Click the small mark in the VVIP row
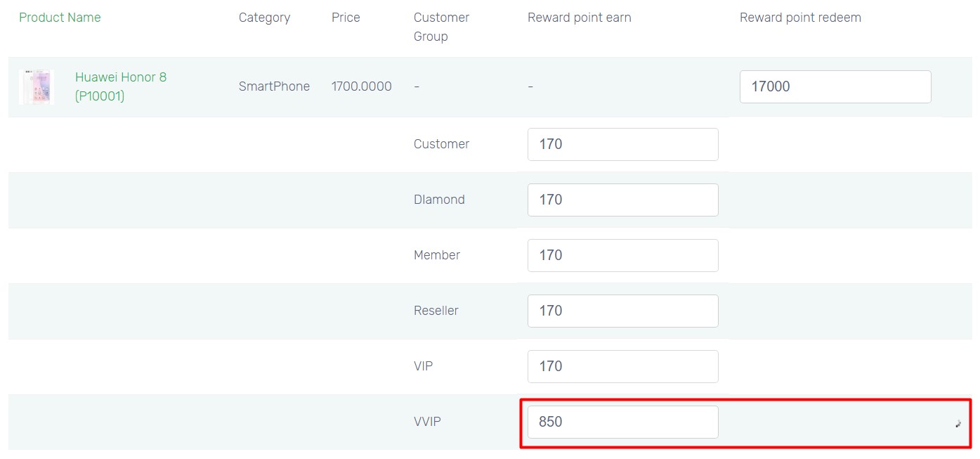The width and height of the screenshot is (980, 459). [x=958, y=423]
